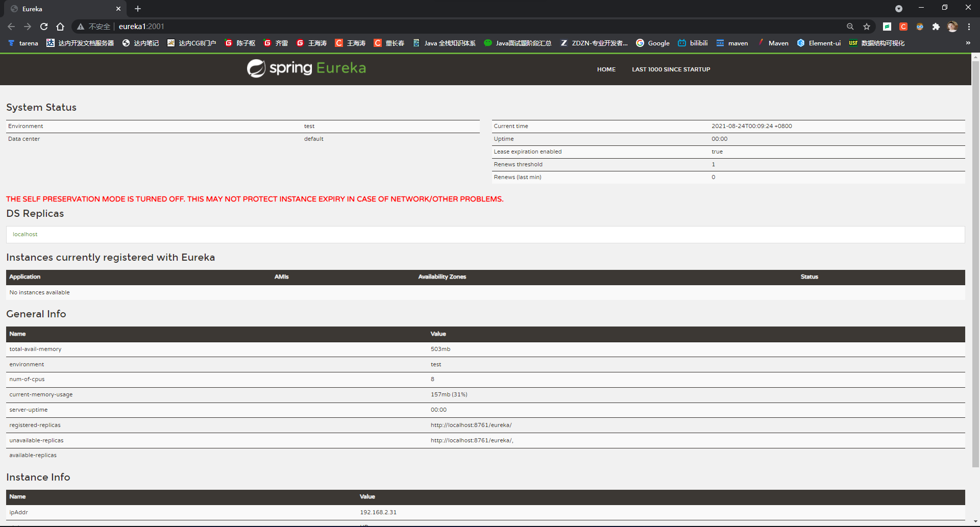This screenshot has height=527, width=980.
Task: Open the 达内CGB门户 bookmark
Action: click(191, 43)
